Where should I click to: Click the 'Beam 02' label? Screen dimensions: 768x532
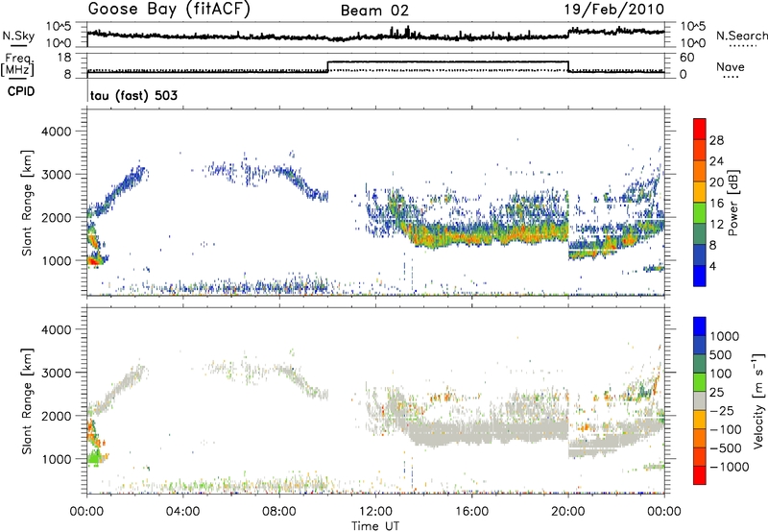[x=374, y=11]
